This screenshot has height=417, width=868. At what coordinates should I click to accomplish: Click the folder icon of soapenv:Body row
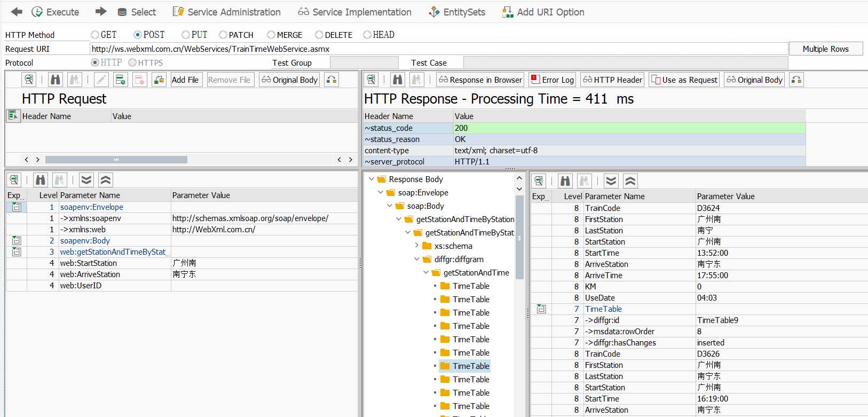[x=17, y=240]
